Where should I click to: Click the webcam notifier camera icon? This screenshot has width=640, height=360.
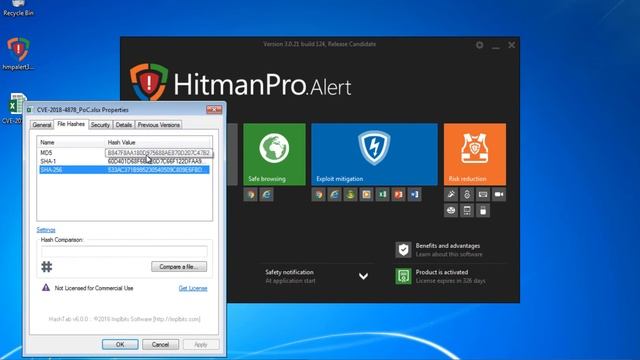tap(499, 195)
